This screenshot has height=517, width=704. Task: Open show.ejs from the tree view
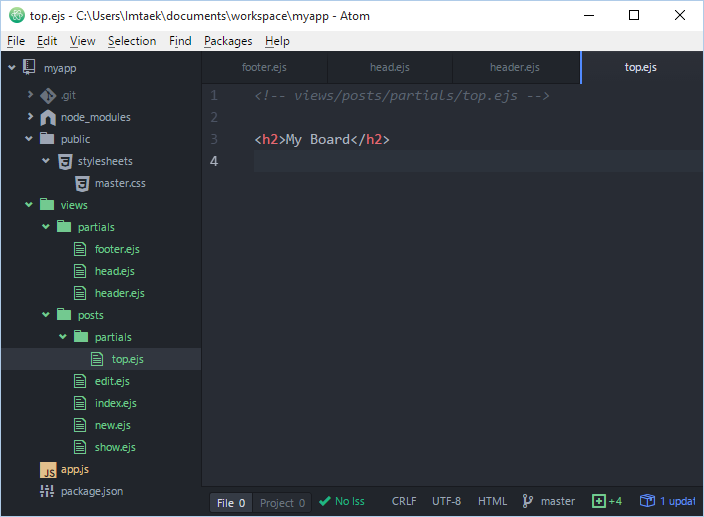[x=115, y=447]
